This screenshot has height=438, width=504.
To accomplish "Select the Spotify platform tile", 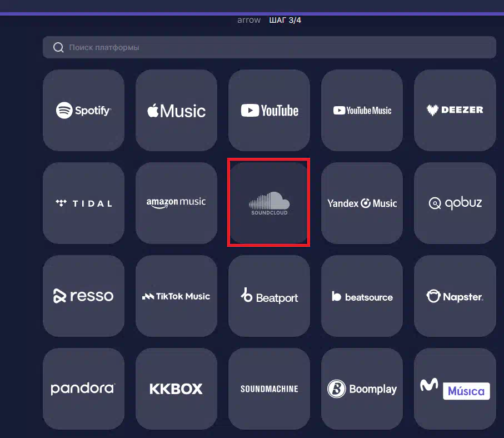I will pos(83,110).
